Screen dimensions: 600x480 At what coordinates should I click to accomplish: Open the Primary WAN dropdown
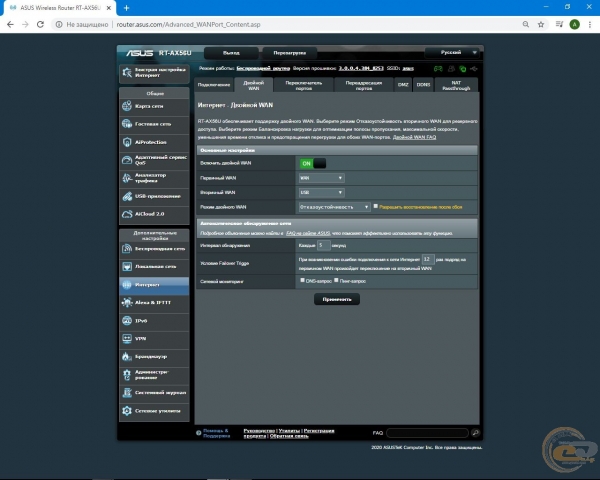(321, 178)
